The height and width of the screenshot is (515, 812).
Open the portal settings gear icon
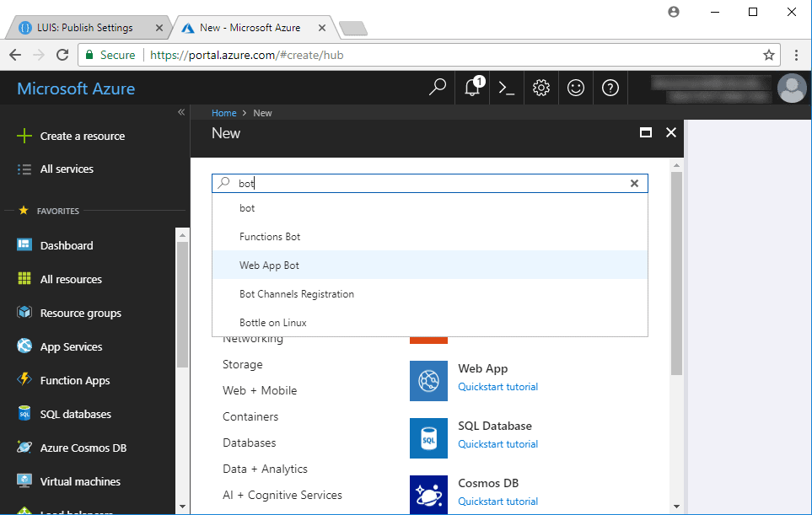[x=541, y=88]
